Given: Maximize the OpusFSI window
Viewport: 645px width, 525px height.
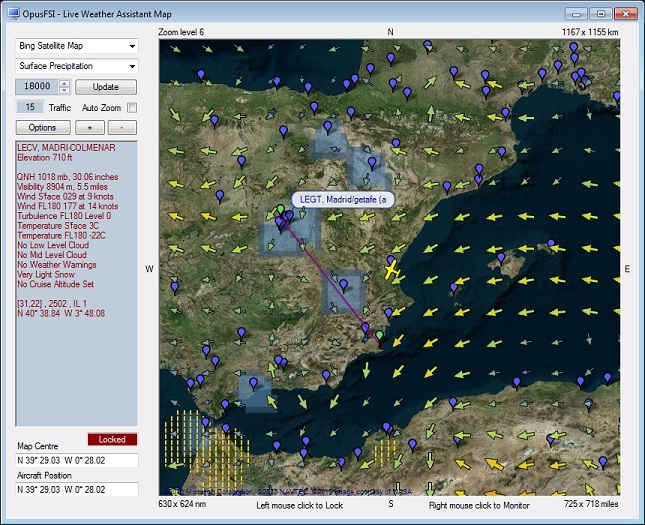Looking at the screenshot, I should coord(601,14).
